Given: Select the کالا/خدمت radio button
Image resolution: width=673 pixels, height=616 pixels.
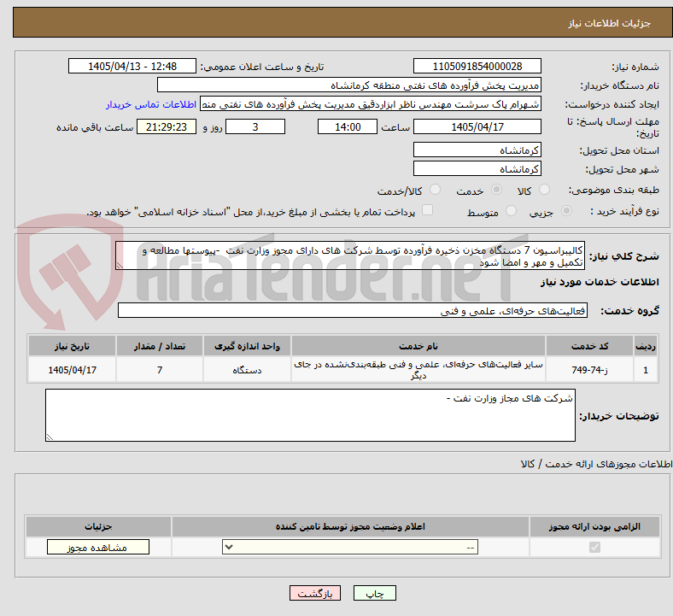Looking at the screenshot, I should pyautogui.click(x=436, y=190).
